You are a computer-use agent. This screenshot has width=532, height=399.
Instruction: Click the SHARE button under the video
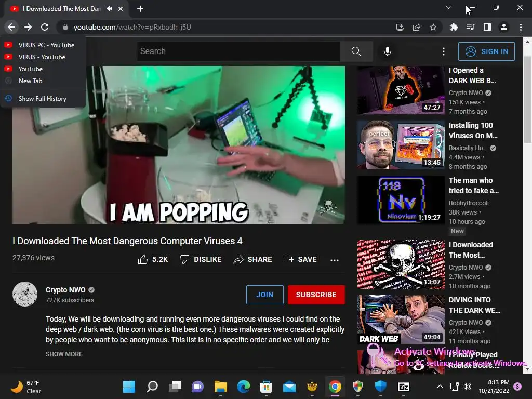click(253, 260)
